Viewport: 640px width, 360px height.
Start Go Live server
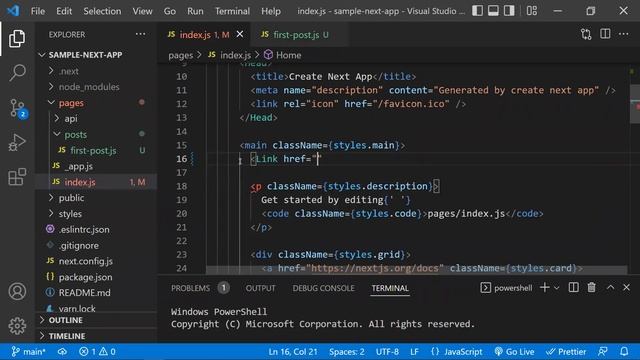click(x=514, y=351)
